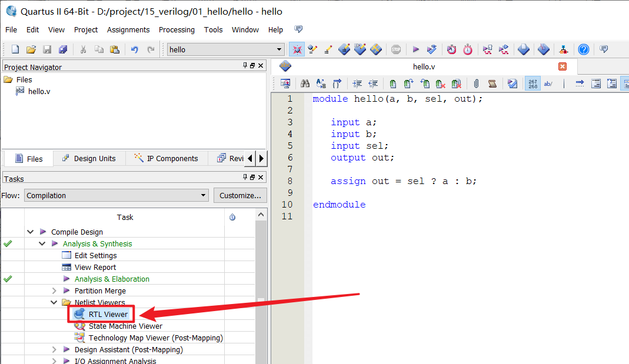Click the matching brace icon
Image resolution: width=629 pixels, height=364 pixels.
[337, 84]
